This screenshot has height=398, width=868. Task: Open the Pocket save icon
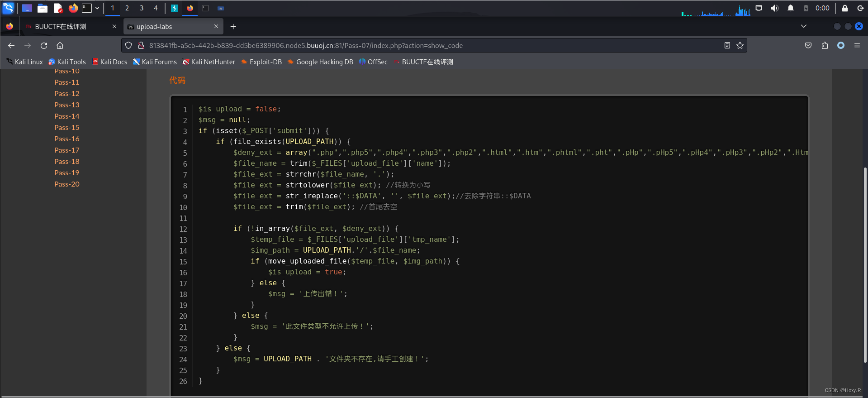tap(808, 45)
